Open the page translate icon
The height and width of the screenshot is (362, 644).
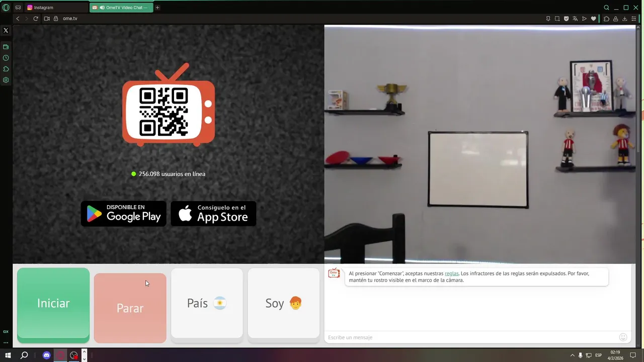coord(575,19)
